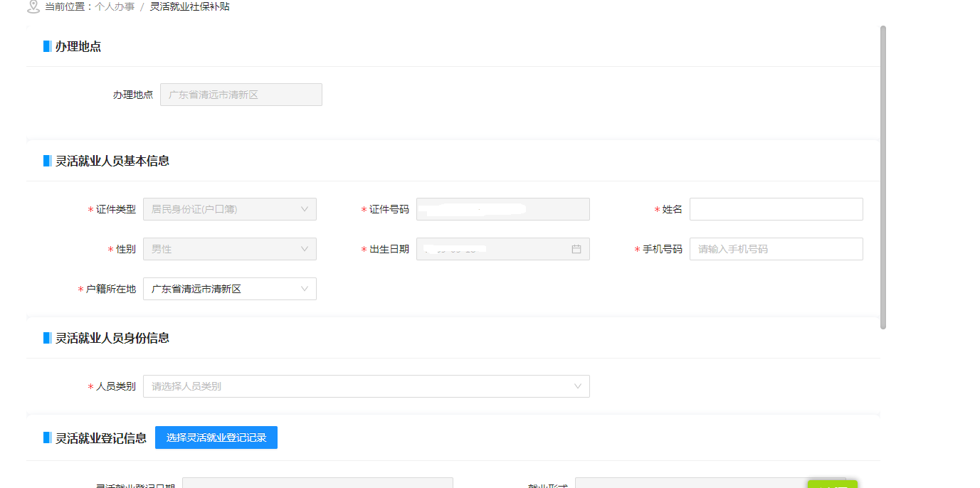Click inside the 手机号码 input field

[x=776, y=249]
